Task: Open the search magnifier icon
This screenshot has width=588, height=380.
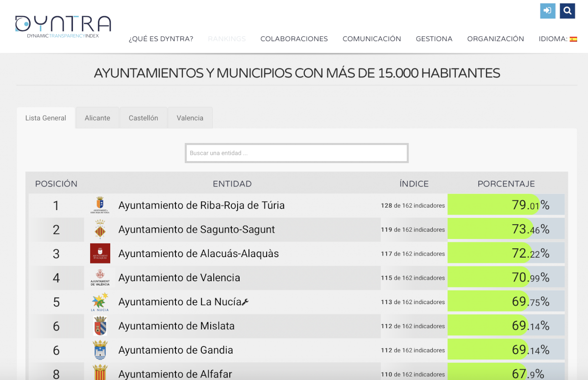Action: 567,11
